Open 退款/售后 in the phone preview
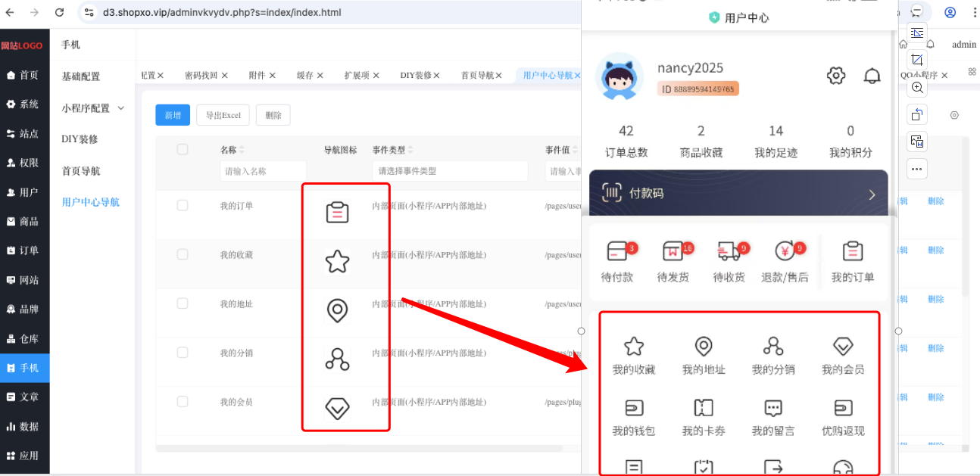 785,262
